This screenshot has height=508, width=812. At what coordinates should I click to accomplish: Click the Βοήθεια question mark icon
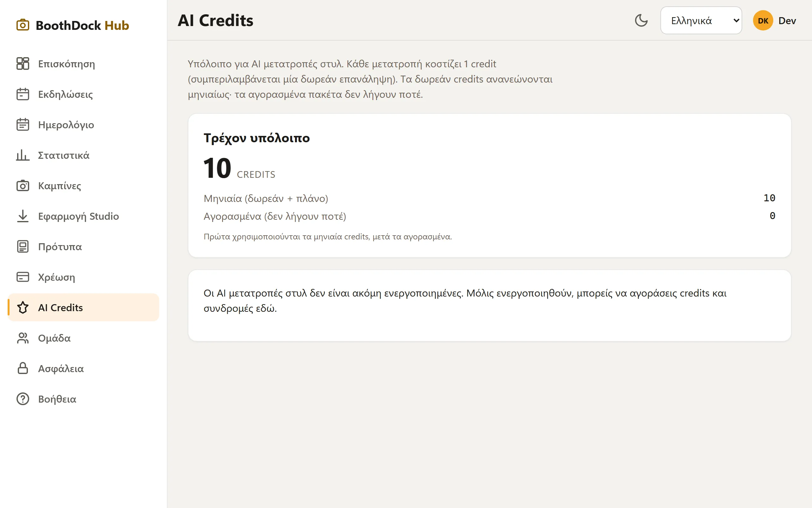[x=23, y=399]
